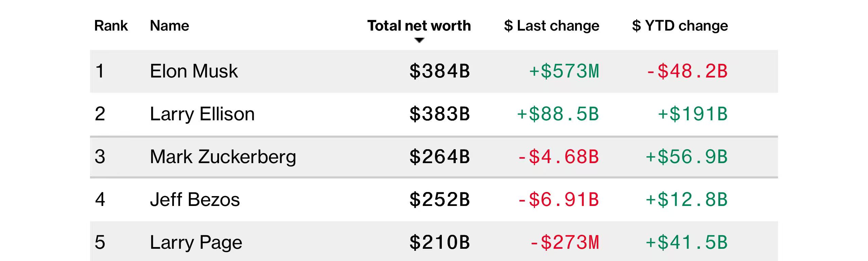Click the sort arrow under Total net worth
The height and width of the screenshot is (261, 868).
click(419, 40)
